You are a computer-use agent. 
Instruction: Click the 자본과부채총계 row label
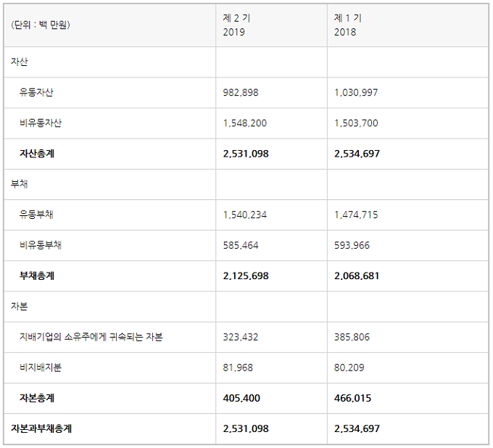pos(41,428)
